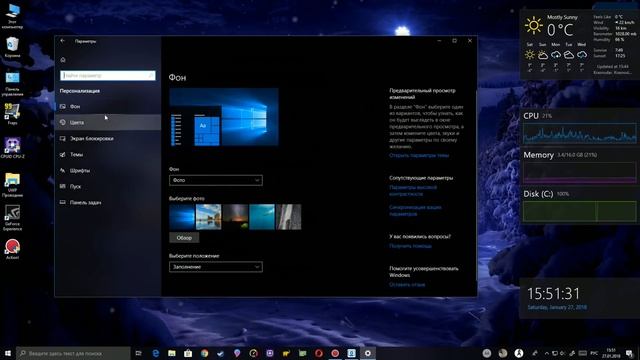640x360 pixels.
Task: Open the CPUID CPU-Z desktop icon
Action: click(x=12, y=148)
